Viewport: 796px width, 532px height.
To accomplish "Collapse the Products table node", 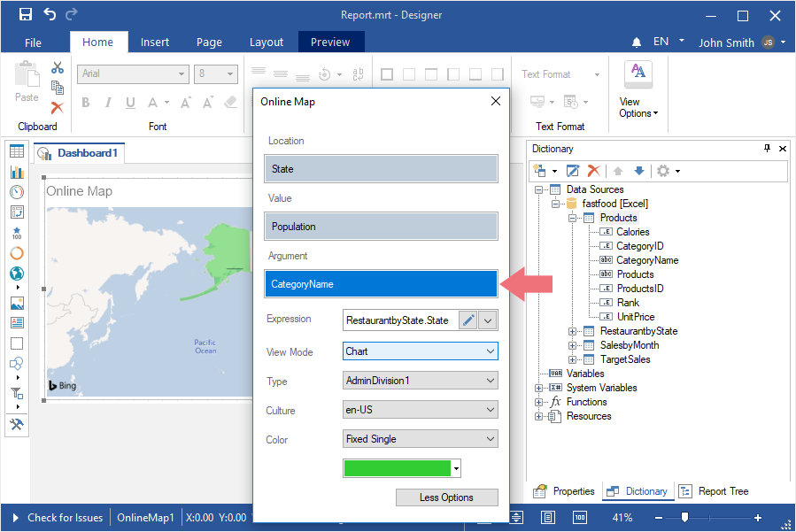I will [x=574, y=218].
